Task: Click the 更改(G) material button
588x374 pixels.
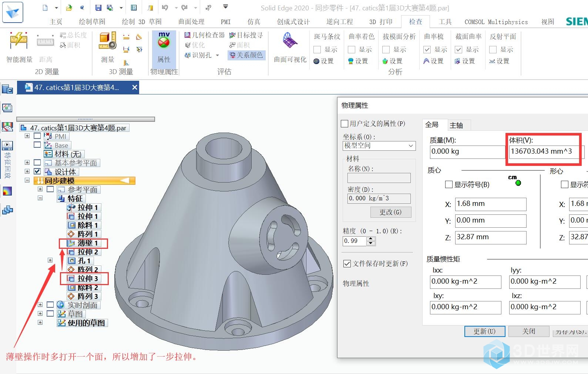Action: point(390,212)
